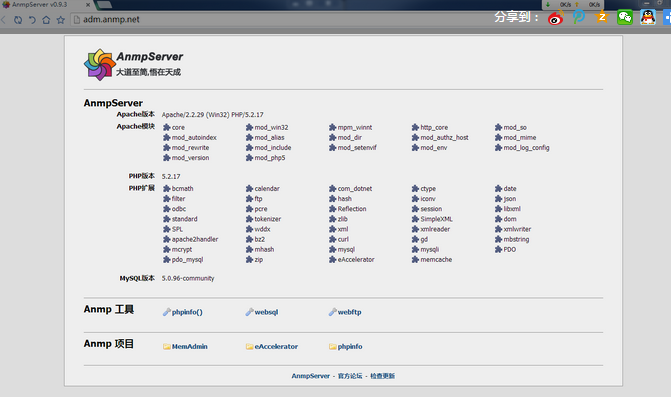The image size is (671, 397).
Task: Bookmark page with the star icon
Action: click(61, 20)
